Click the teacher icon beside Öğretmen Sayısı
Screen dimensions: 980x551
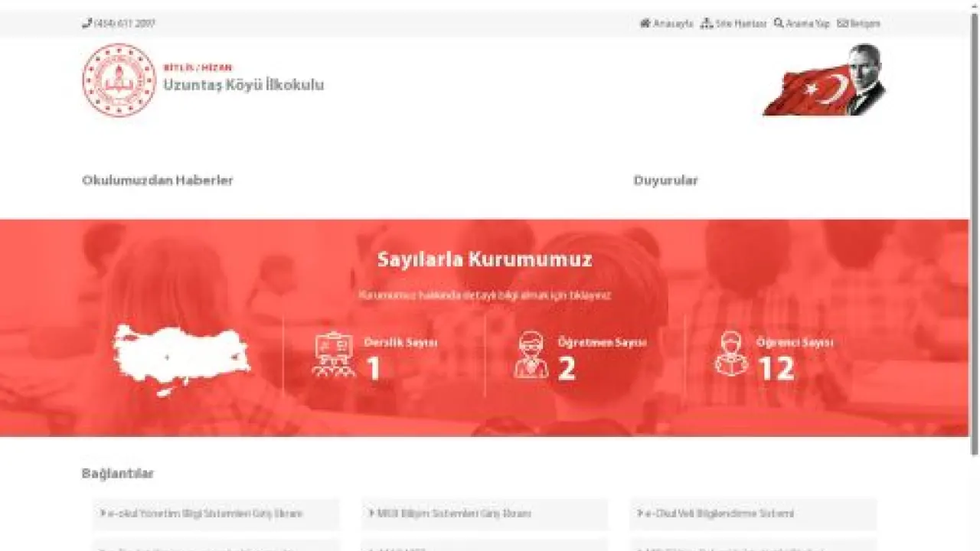pyautogui.click(x=531, y=355)
